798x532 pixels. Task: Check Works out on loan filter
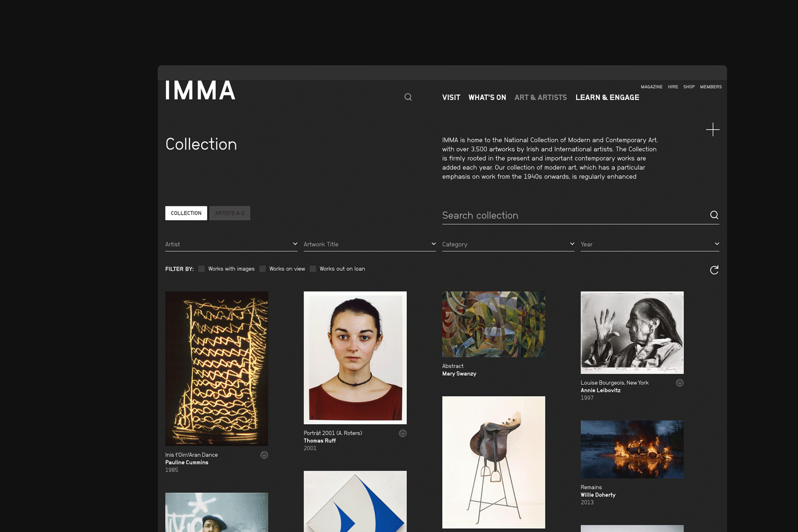click(x=313, y=269)
